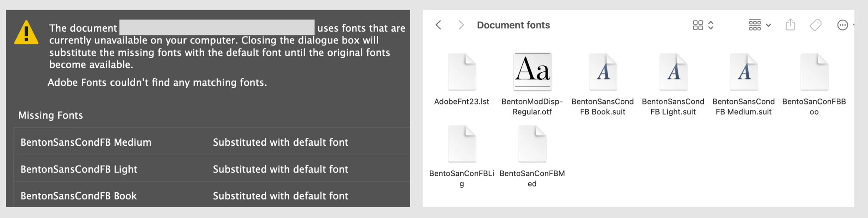The height and width of the screenshot is (218, 868).
Task: Click the BentonModDisp-Regular.otf file name label
Action: pyautogui.click(x=532, y=106)
